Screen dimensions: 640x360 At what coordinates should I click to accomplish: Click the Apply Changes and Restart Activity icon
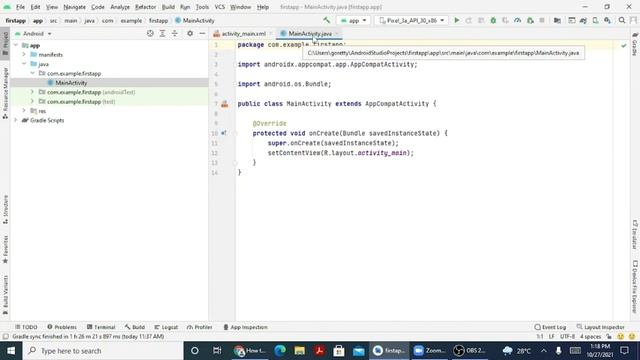point(469,20)
